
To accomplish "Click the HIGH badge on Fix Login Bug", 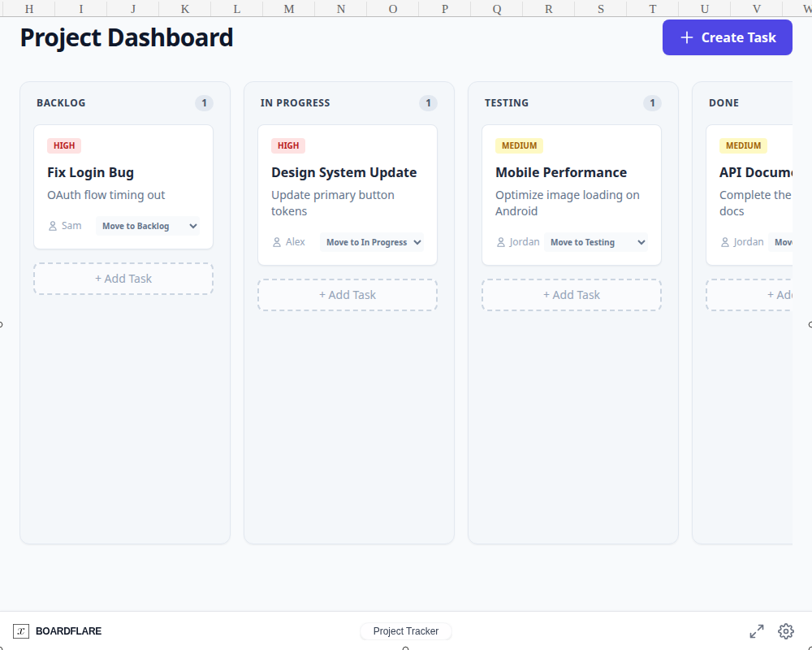I will pos(64,145).
